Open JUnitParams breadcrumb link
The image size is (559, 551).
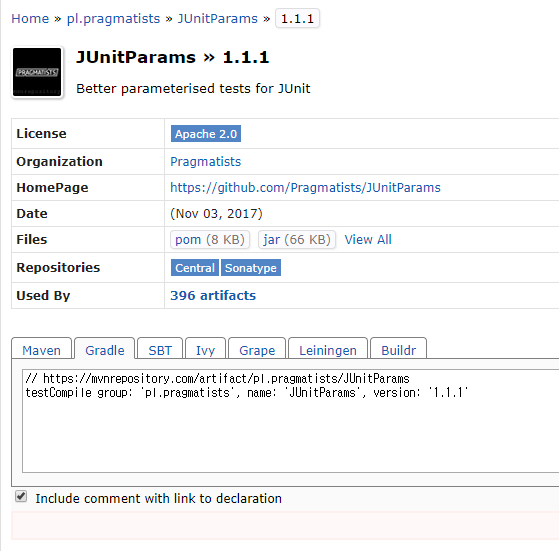(217, 19)
